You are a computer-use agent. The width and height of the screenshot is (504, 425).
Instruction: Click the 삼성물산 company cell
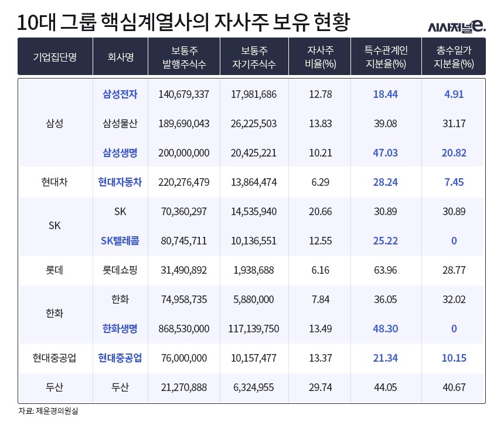[x=120, y=124]
